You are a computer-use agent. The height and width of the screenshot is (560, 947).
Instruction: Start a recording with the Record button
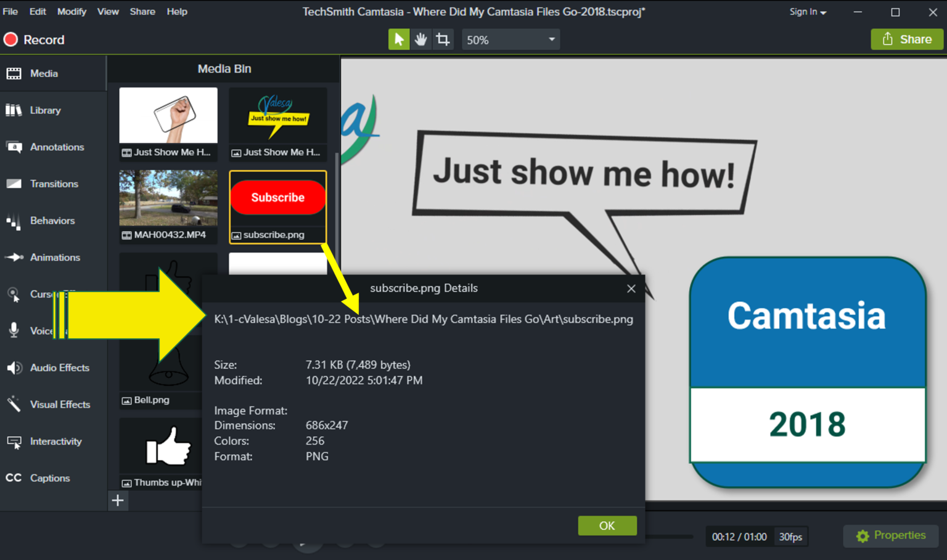[x=34, y=39]
